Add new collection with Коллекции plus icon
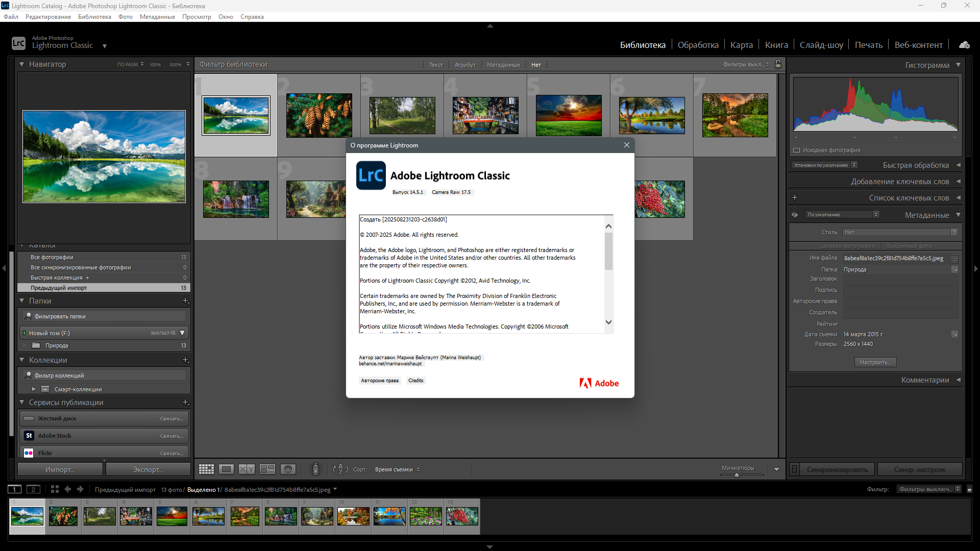980x551 pixels. [186, 360]
